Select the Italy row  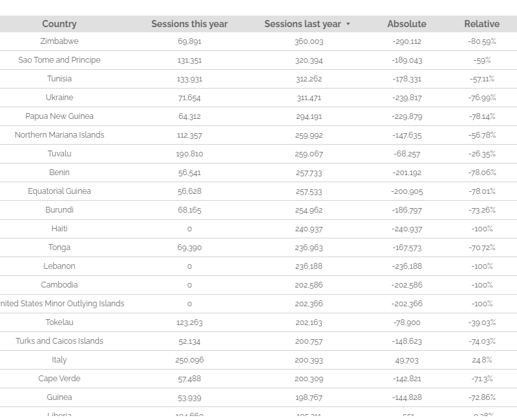(59, 360)
